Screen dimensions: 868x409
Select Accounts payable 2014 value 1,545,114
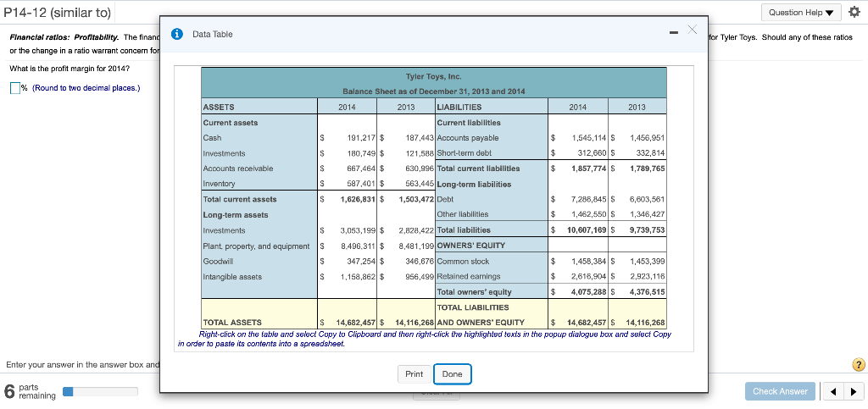click(590, 138)
